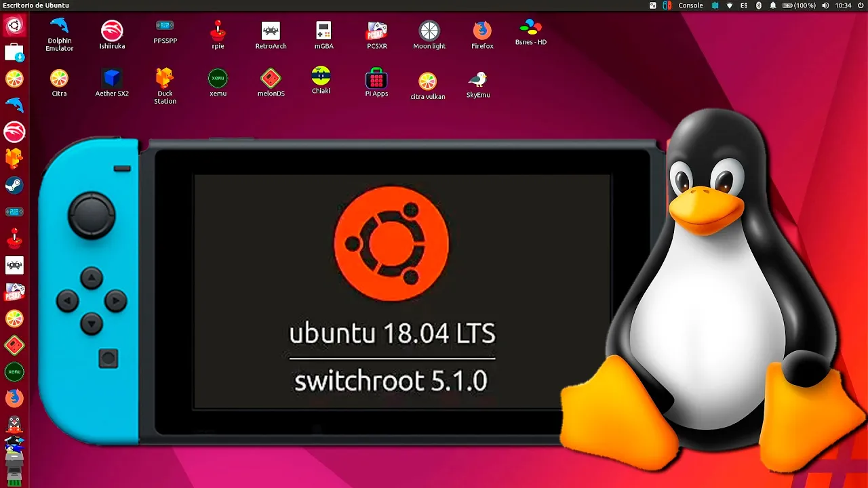Open the Console indicator in the top panel
The height and width of the screenshot is (488, 868).
[x=691, y=5]
